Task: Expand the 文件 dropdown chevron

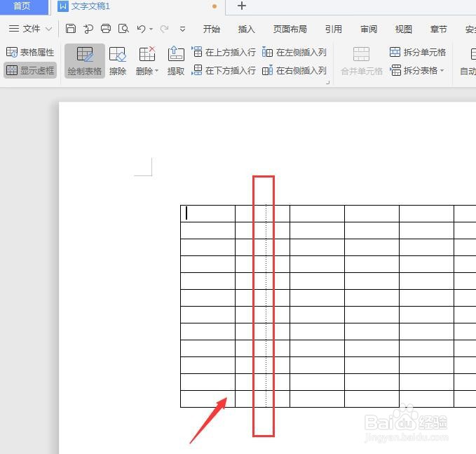Action: [48, 29]
